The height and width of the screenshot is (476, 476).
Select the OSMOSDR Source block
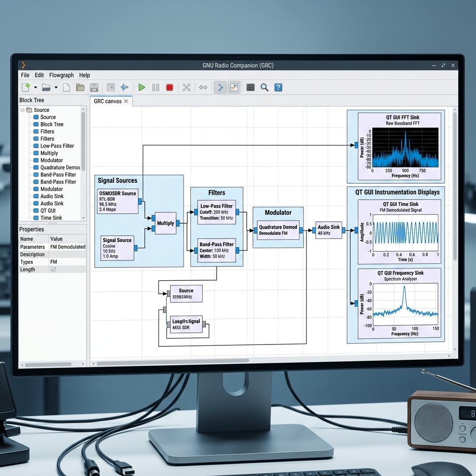pos(118,201)
